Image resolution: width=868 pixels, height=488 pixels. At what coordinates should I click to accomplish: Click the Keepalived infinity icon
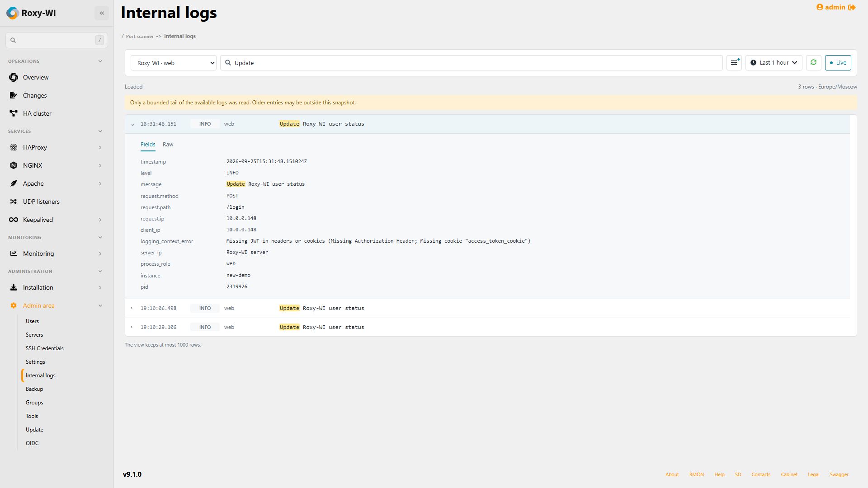coord(14,220)
